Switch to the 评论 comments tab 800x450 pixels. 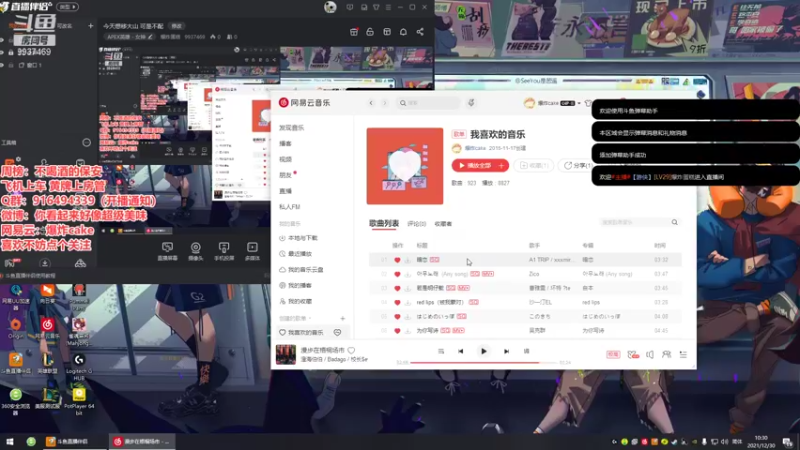pyautogui.click(x=416, y=223)
